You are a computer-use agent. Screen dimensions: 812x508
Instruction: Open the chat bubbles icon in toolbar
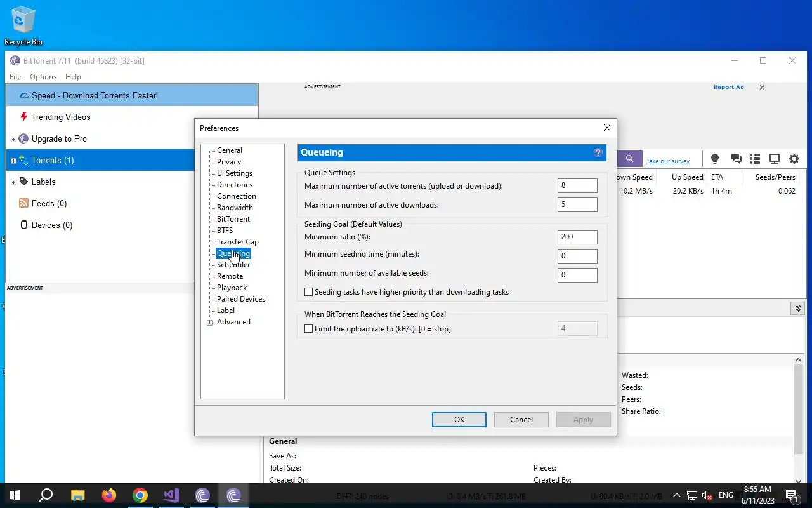pyautogui.click(x=736, y=159)
